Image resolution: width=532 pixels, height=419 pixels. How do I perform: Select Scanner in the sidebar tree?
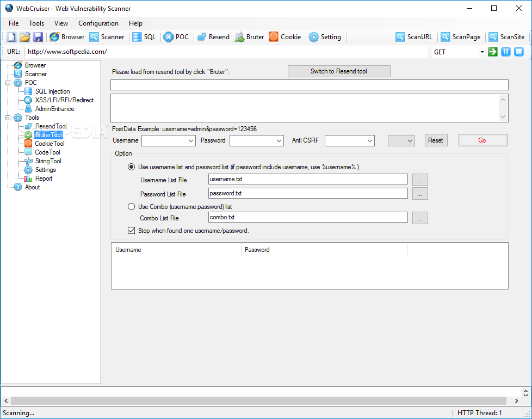pyautogui.click(x=35, y=74)
